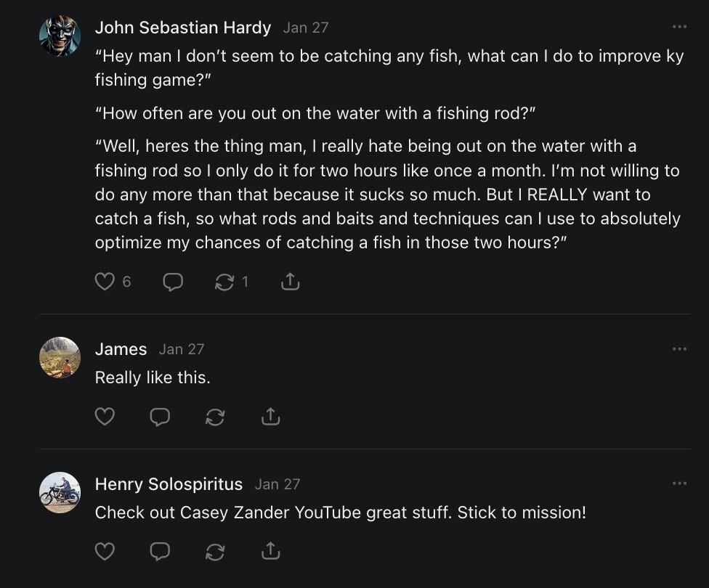Reply to Henry Solospiritus's comment
This screenshot has width=709, height=588.
point(160,552)
